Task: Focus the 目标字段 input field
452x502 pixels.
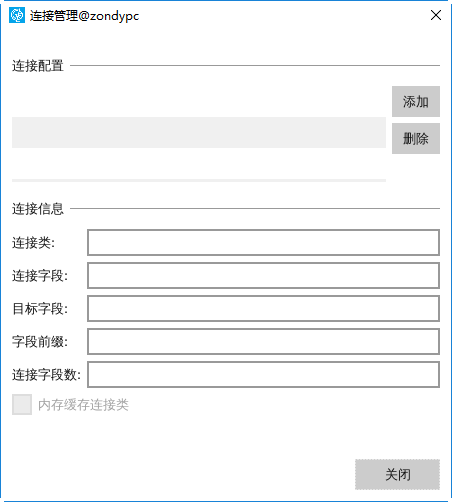Action: pyautogui.click(x=263, y=308)
